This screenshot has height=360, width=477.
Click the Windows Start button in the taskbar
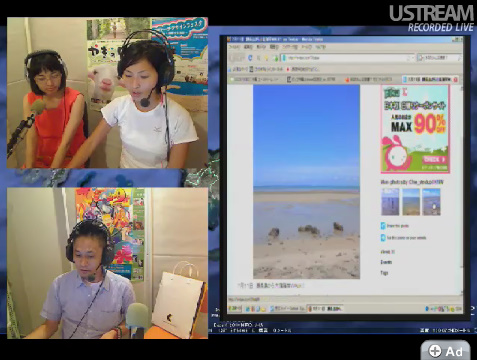235,309
